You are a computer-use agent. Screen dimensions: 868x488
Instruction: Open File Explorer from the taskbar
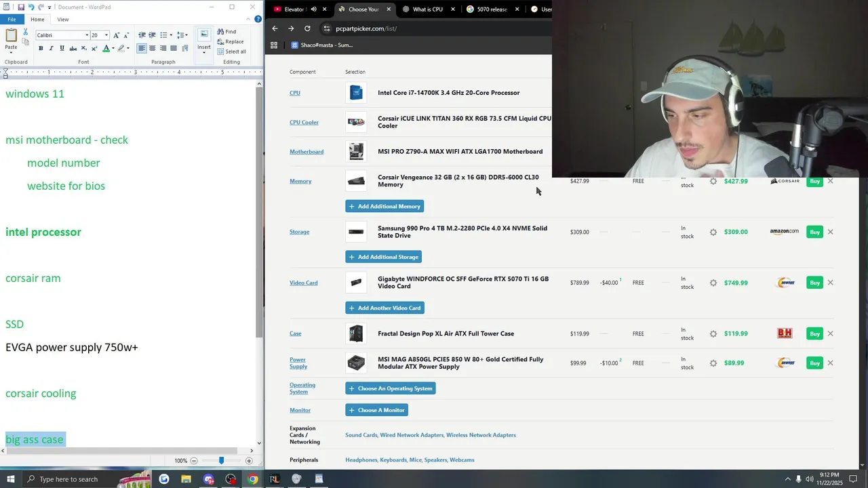186,479
